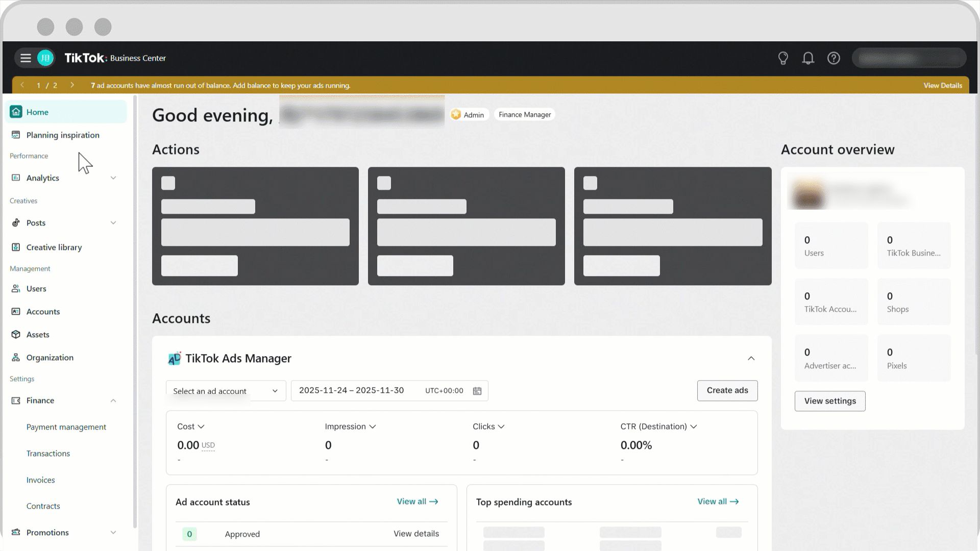The image size is (980, 551).
Task: Go to Transactions under Finance
Action: pos(48,453)
